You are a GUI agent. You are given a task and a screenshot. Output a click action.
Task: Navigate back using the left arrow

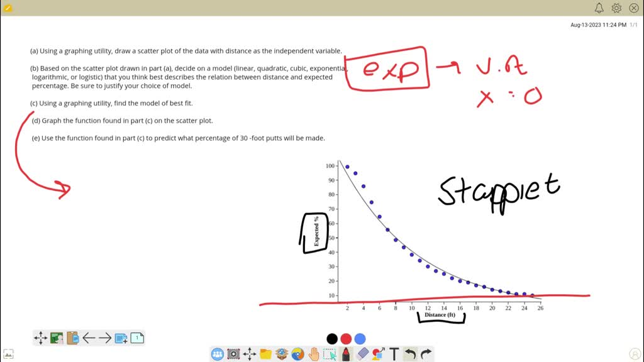[89, 337]
